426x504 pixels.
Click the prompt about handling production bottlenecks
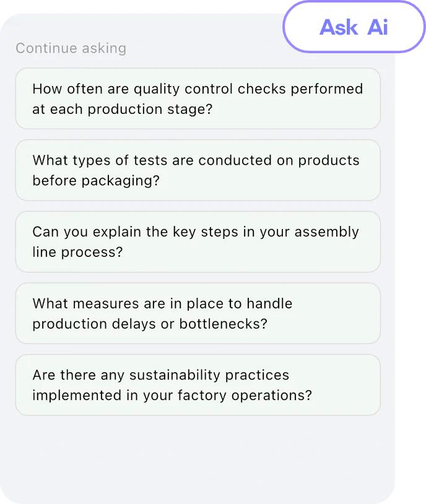click(198, 313)
